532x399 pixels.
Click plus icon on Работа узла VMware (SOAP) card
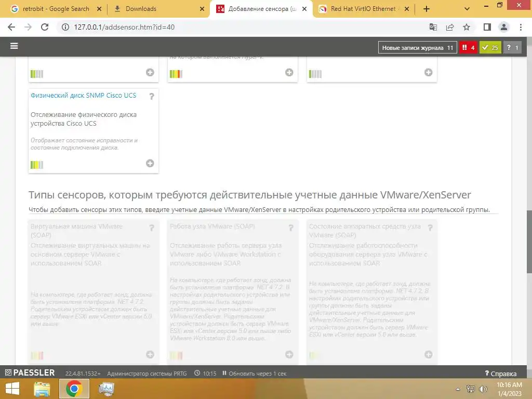[289, 354]
